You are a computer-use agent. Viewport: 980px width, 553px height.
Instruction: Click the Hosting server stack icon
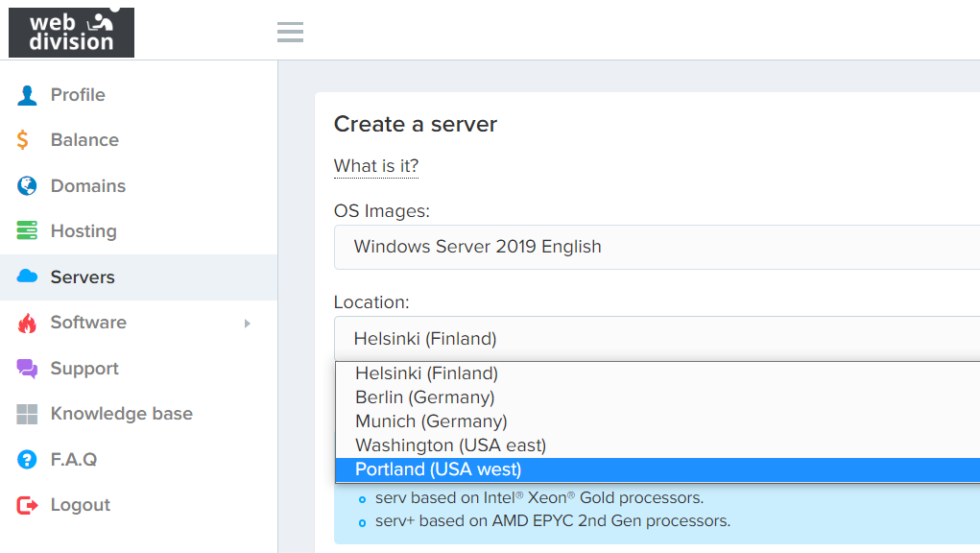point(27,231)
